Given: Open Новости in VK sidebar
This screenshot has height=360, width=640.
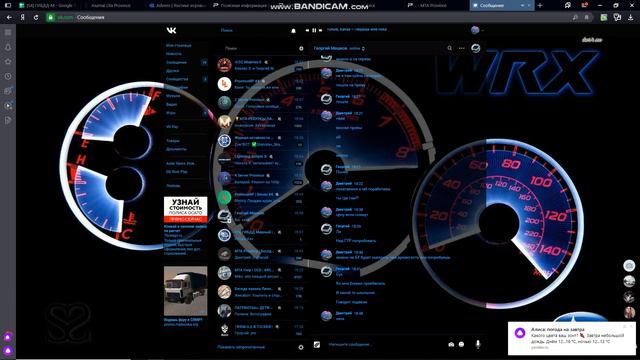Looking at the screenshot, I should [x=174, y=53].
